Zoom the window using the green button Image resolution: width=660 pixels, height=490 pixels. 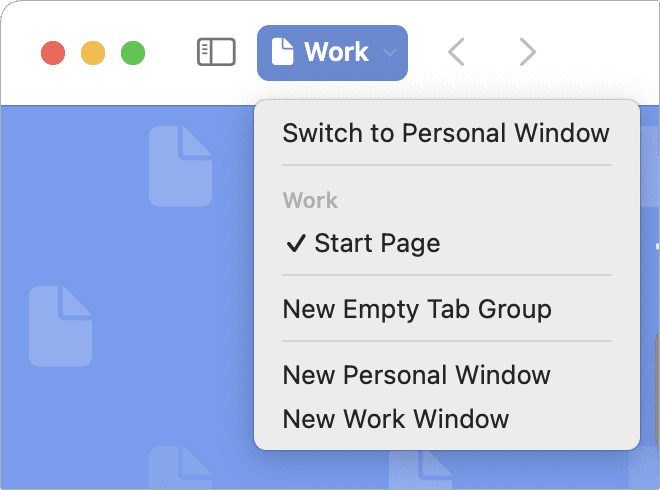coord(133,53)
